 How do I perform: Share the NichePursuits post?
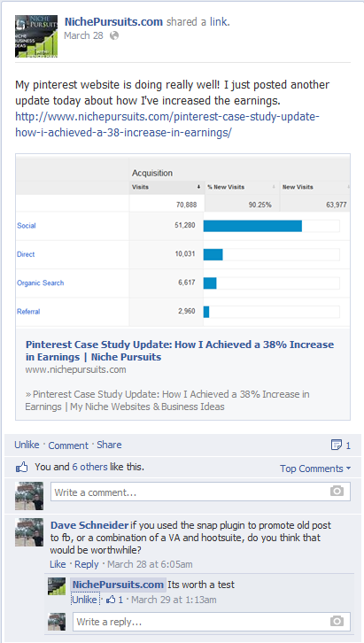click(109, 445)
